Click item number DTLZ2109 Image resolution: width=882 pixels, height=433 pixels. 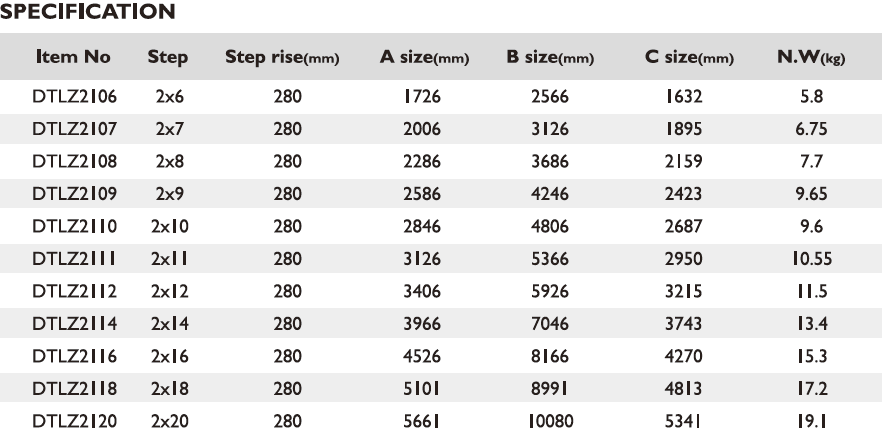(74, 194)
